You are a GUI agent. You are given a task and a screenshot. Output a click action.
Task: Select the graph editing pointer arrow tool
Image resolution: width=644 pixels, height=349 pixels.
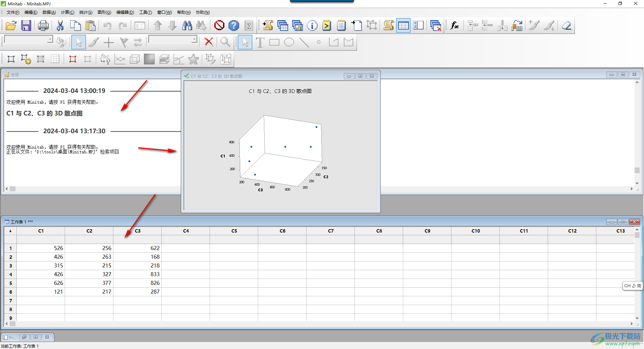(79, 42)
